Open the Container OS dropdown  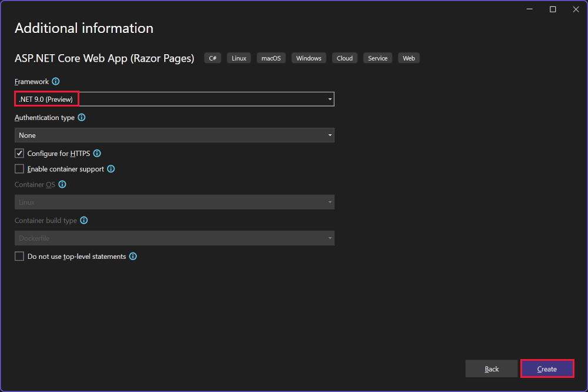click(175, 202)
